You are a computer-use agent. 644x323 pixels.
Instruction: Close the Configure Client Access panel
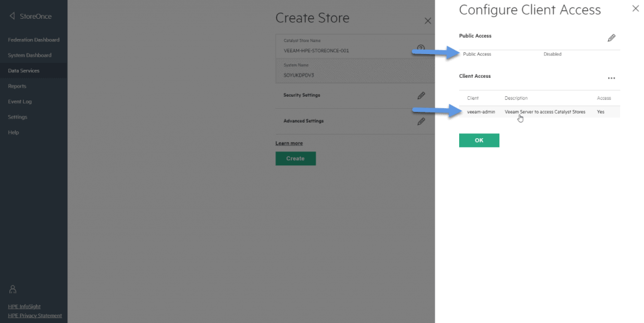635,9
